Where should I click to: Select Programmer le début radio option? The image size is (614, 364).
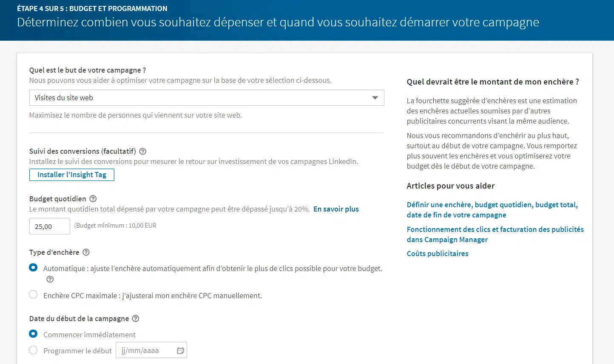pyautogui.click(x=33, y=350)
